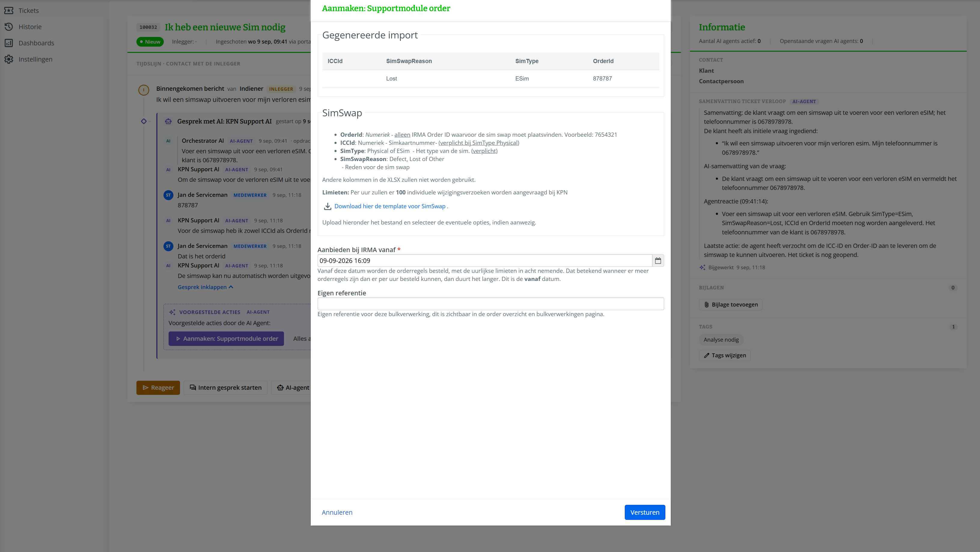Viewport: 980px width, 552px height.
Task: Click the Nieuw status badge
Action: (150, 41)
